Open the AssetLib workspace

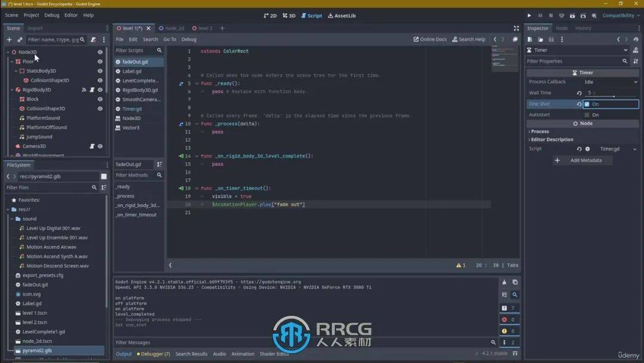pyautogui.click(x=342, y=16)
